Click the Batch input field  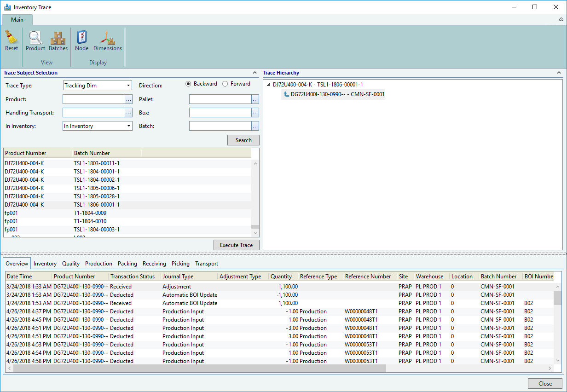(x=220, y=126)
